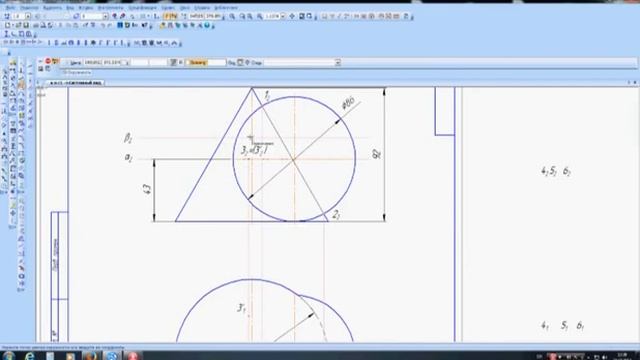Viewport: 640px width, 360px height.
Task: Select the label 4₁ 5₁ 6₁ text
Action: click(562, 326)
